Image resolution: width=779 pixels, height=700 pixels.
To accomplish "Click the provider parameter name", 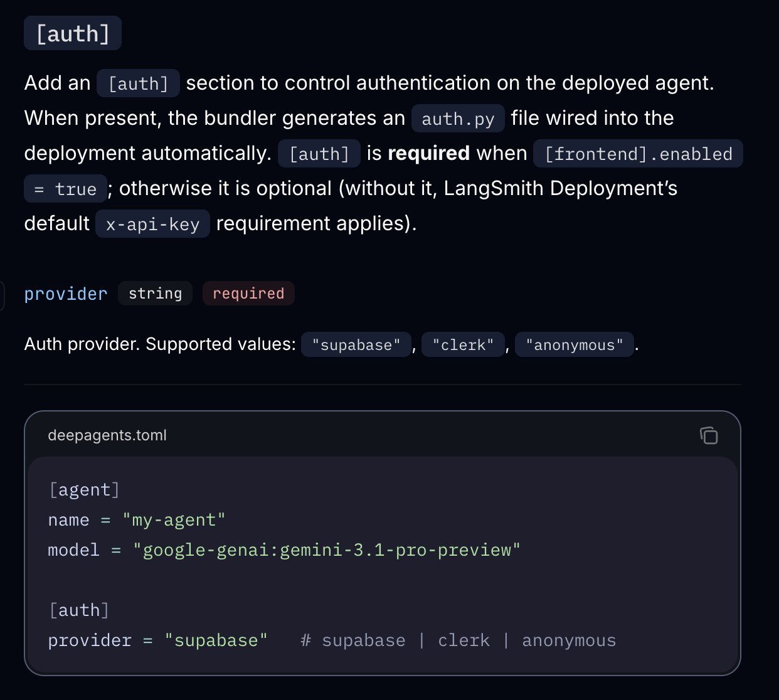I will [66, 294].
